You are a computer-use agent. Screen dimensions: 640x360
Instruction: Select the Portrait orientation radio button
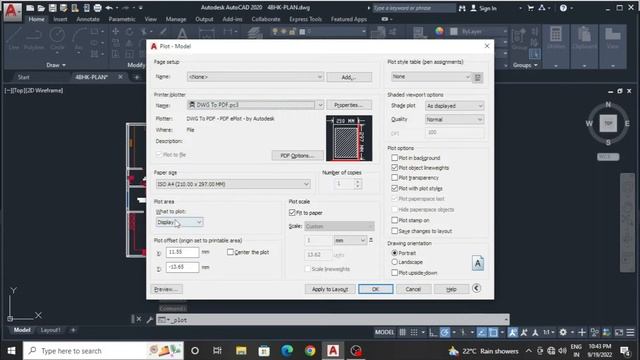coord(394,253)
